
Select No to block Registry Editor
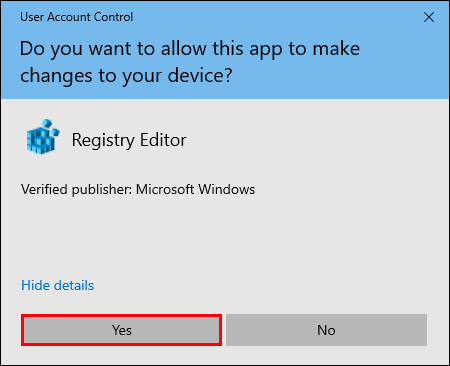[326, 330]
